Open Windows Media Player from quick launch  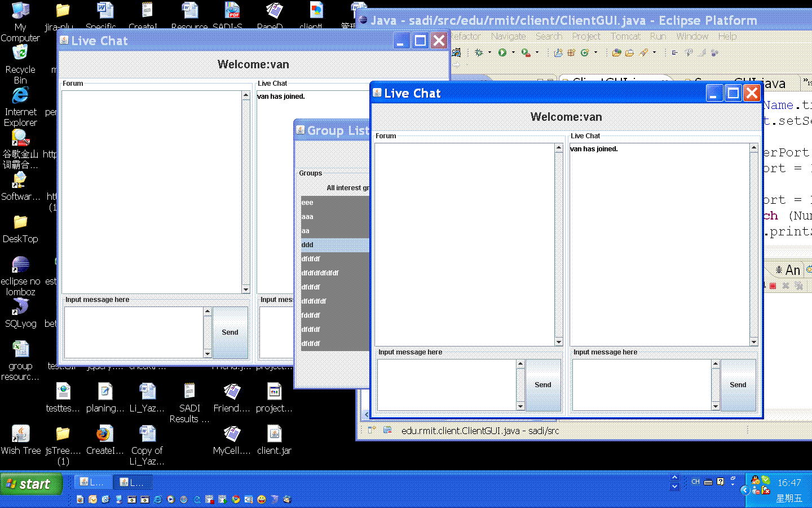(171, 500)
